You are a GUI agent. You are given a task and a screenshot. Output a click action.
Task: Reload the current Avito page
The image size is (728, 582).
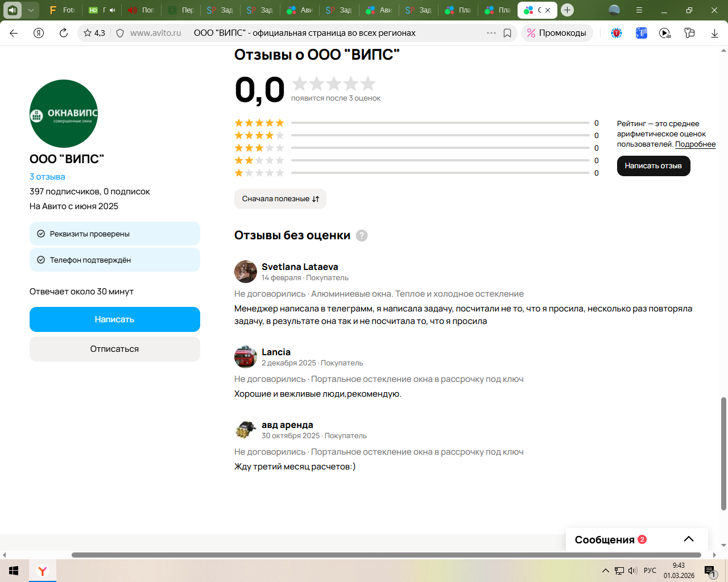coord(64,33)
